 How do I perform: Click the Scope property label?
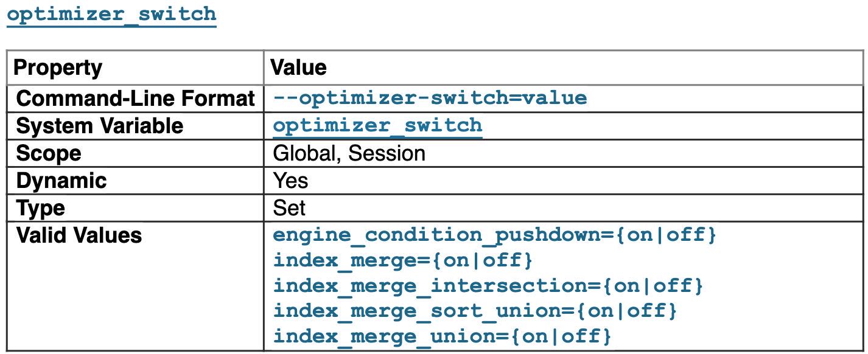48,153
